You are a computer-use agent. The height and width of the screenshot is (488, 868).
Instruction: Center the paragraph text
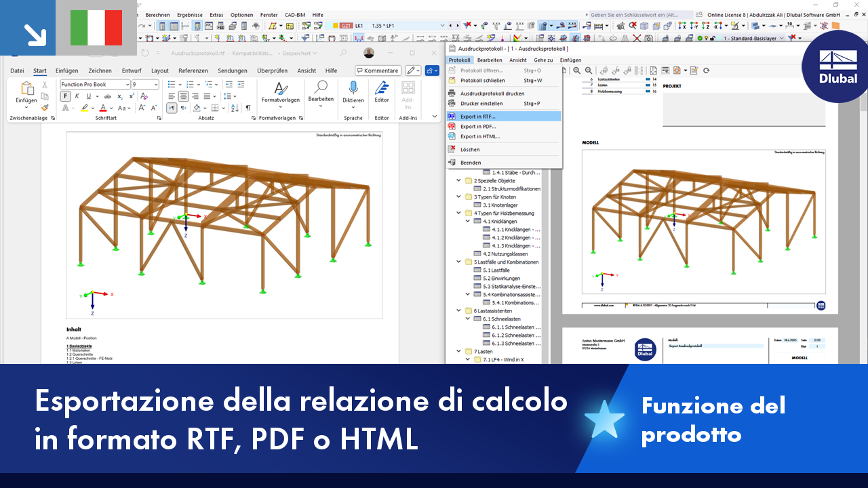[x=183, y=96]
